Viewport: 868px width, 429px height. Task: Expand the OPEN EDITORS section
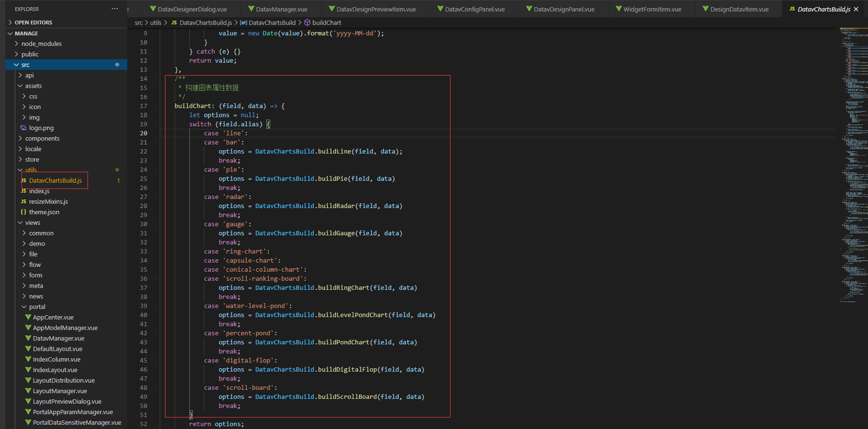(x=33, y=22)
